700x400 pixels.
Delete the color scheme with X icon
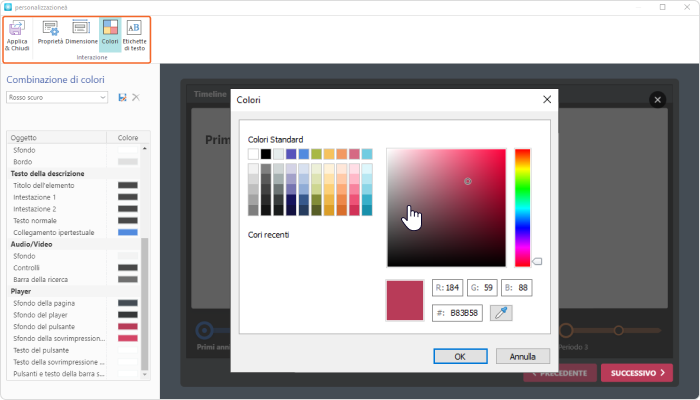pos(136,97)
